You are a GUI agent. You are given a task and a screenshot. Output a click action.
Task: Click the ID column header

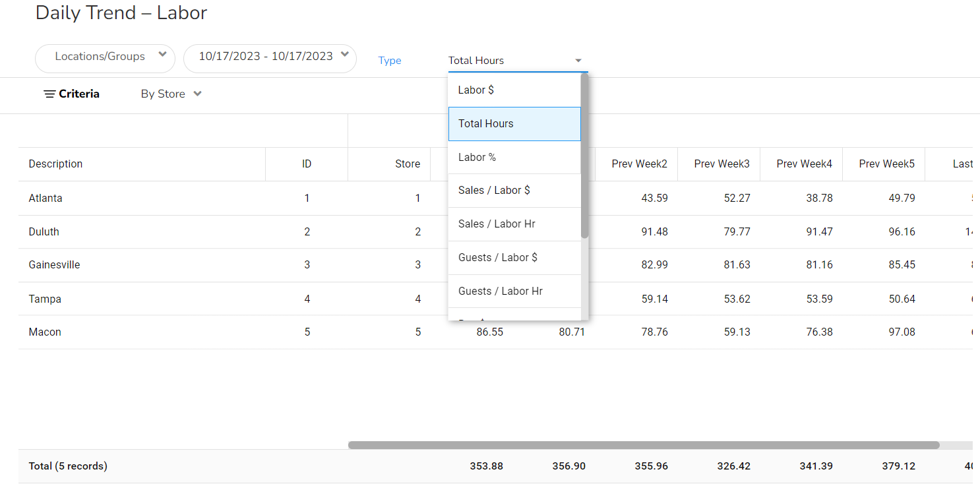point(307,164)
